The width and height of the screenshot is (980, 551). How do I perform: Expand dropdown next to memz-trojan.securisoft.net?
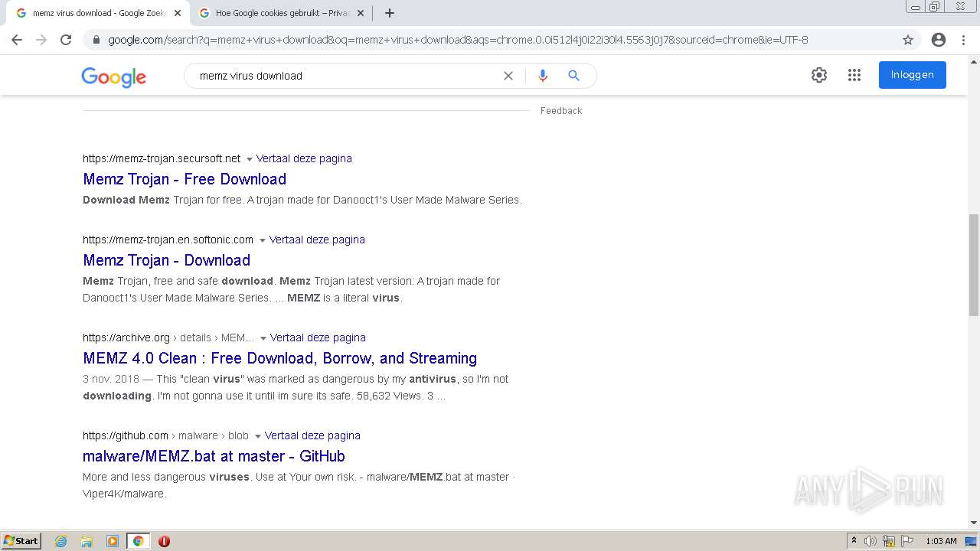click(249, 159)
